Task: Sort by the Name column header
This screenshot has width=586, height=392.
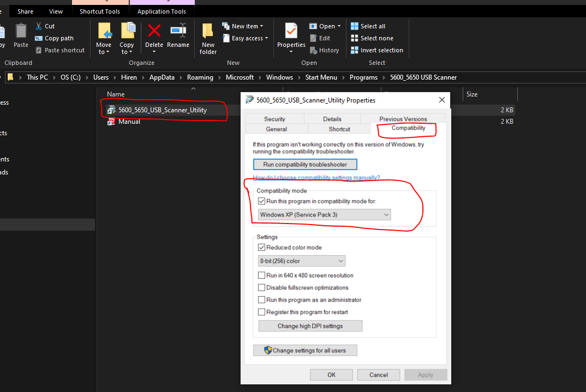Action: (116, 94)
